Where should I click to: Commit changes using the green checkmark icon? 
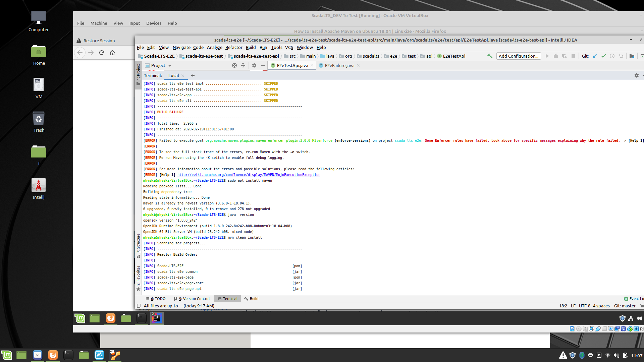pos(603,56)
